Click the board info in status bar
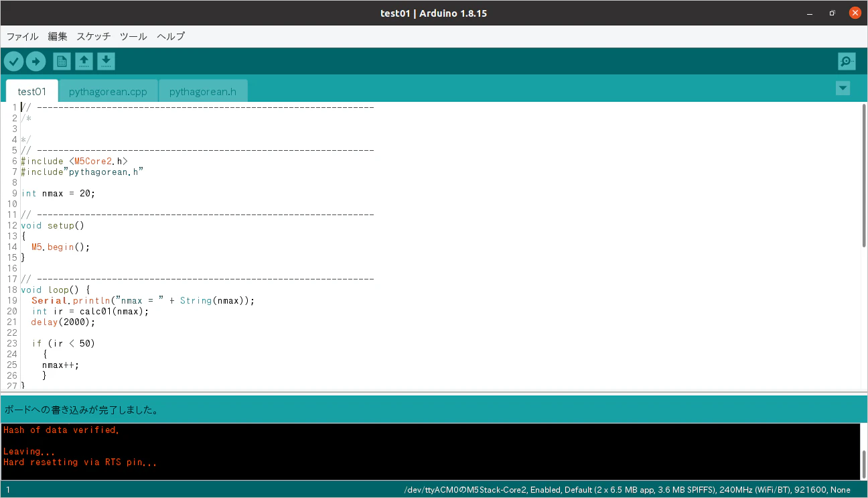868x498 pixels. (x=628, y=490)
